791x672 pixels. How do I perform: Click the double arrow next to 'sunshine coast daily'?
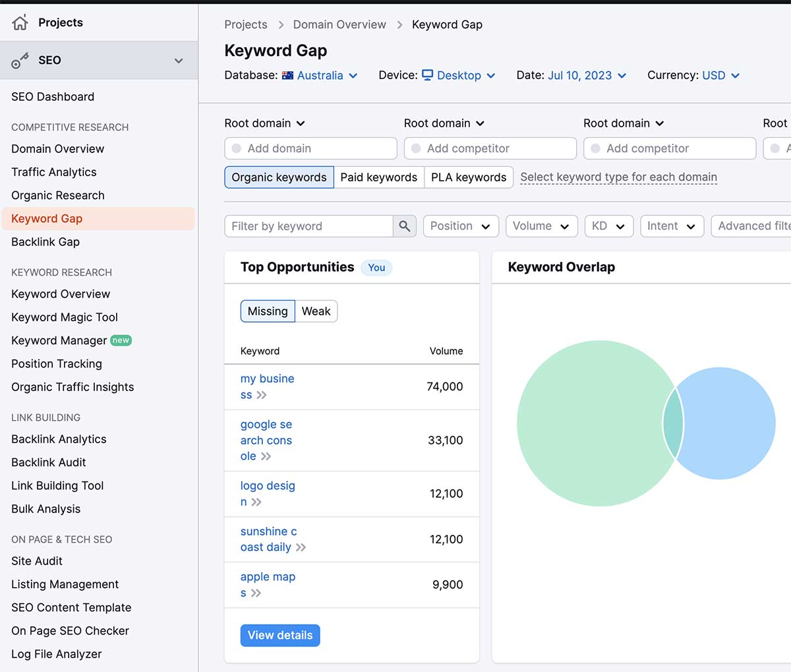(x=301, y=547)
